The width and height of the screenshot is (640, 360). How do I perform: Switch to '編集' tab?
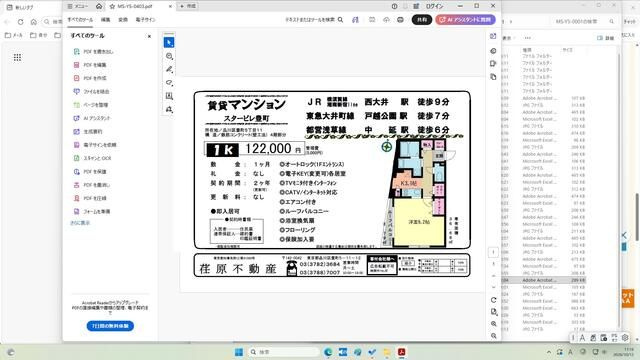click(105, 20)
